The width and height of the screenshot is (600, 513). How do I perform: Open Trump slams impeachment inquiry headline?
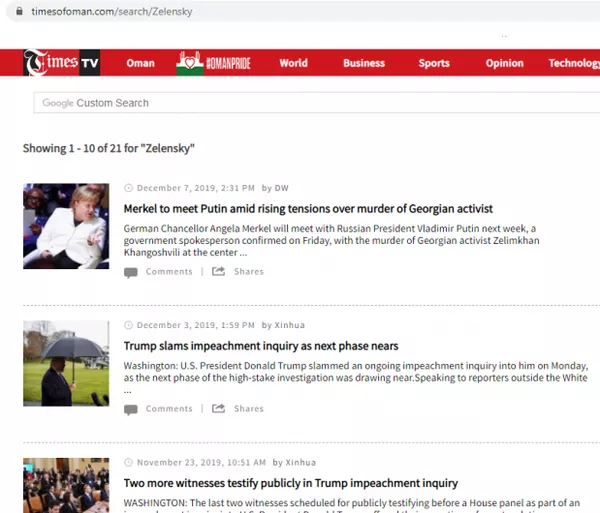click(261, 346)
